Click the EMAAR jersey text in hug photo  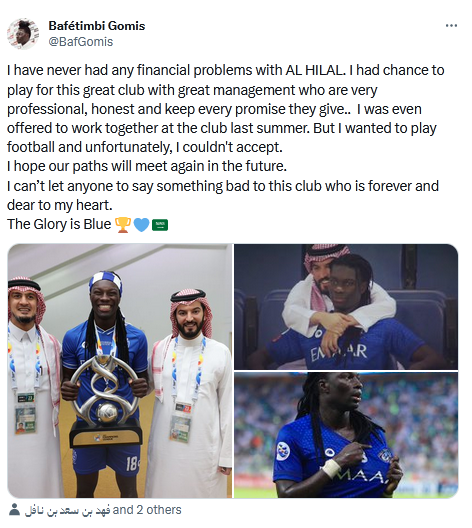[338, 353]
